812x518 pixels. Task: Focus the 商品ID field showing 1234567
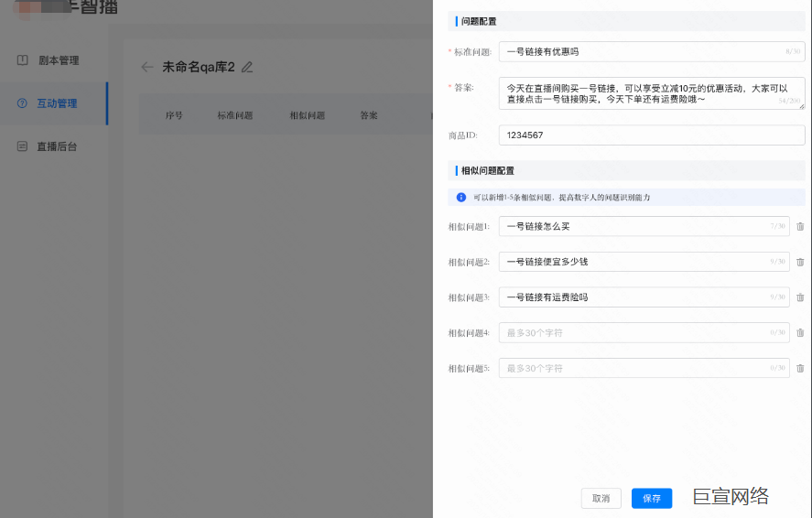[652, 135]
